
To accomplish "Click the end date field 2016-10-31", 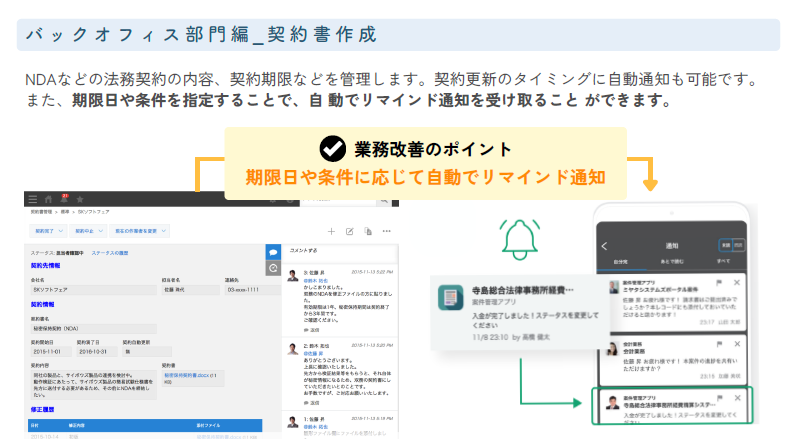I will click(x=97, y=352).
